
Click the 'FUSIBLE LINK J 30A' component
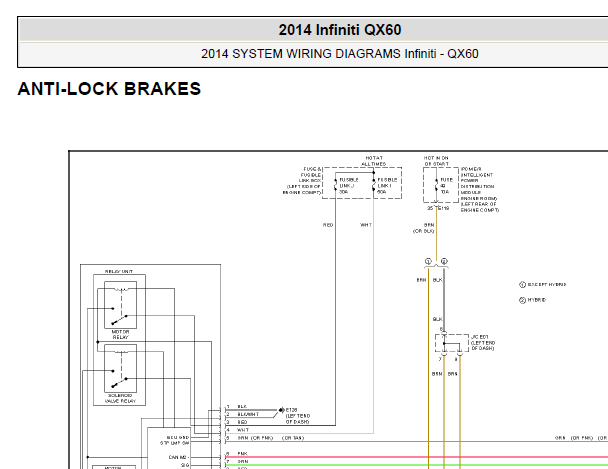point(349,186)
